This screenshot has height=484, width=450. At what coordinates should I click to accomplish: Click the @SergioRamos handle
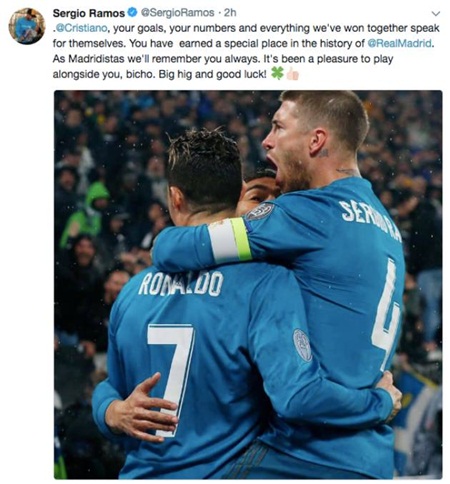[177, 13]
